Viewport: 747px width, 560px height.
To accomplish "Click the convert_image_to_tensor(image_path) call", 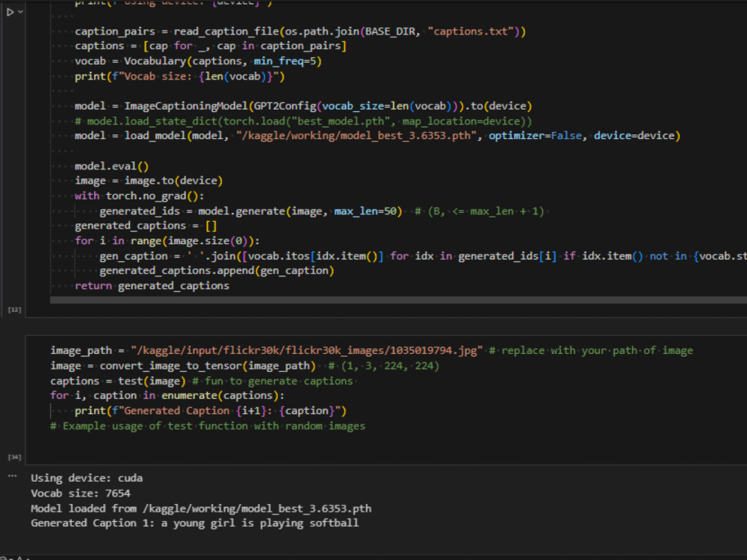I will (207, 366).
